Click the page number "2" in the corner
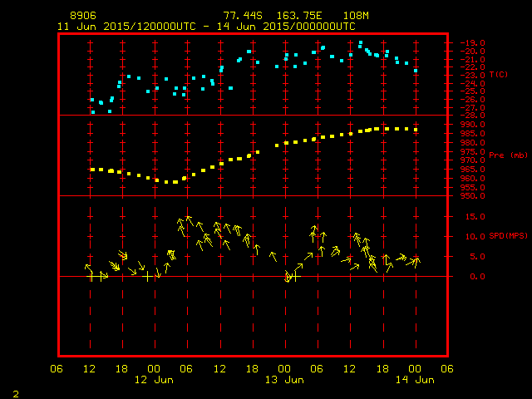The width and height of the screenshot is (532, 399). coord(16,394)
